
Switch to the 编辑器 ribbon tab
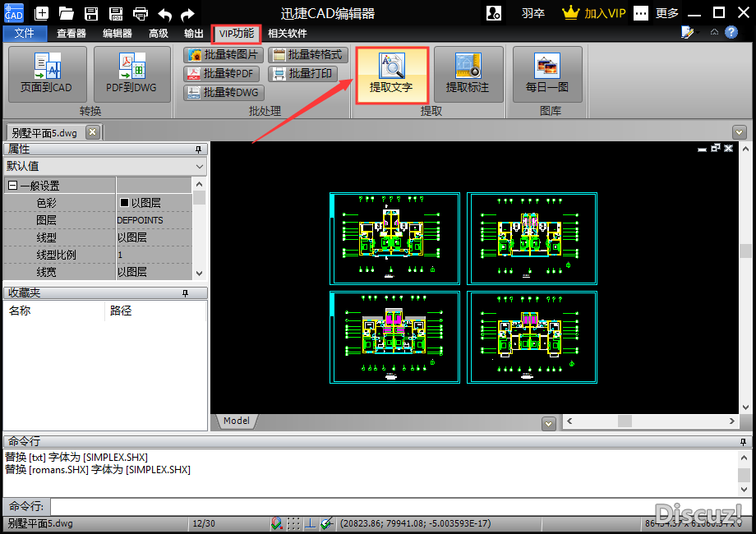point(117,34)
